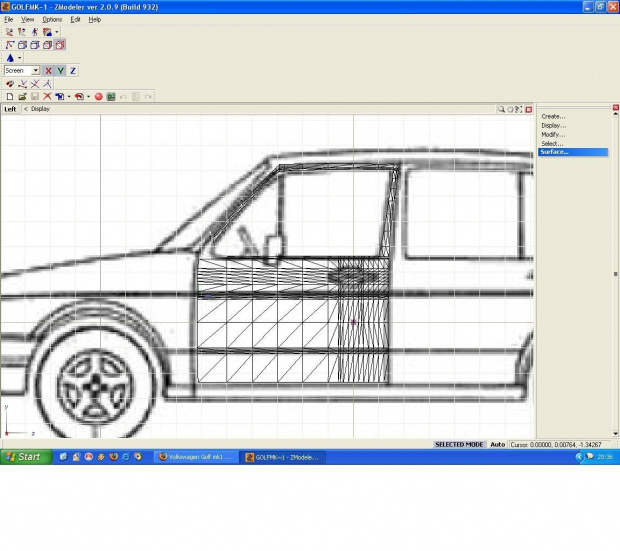This screenshot has width=620, height=551.
Task: Open the Screen coordinate system dropdown
Action: [35, 71]
